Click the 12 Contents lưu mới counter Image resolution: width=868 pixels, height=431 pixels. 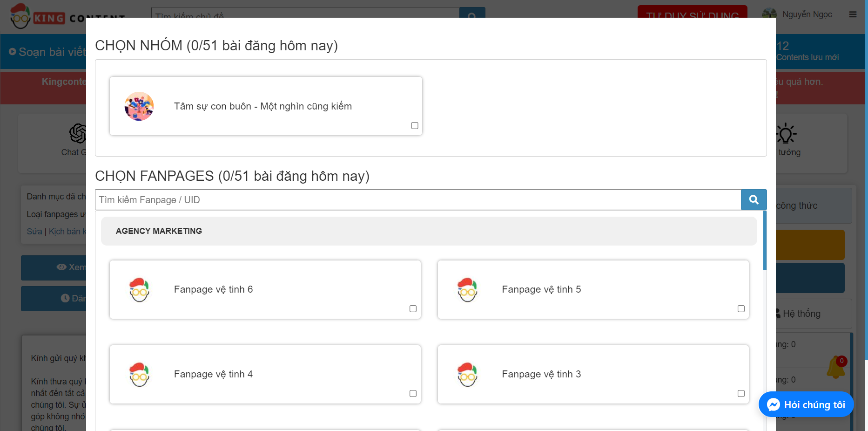(x=807, y=51)
